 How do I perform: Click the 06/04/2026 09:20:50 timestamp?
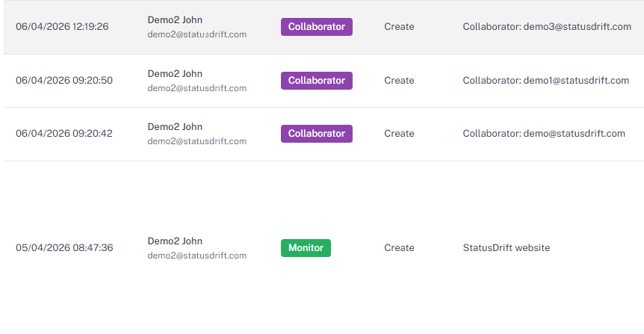(x=64, y=81)
